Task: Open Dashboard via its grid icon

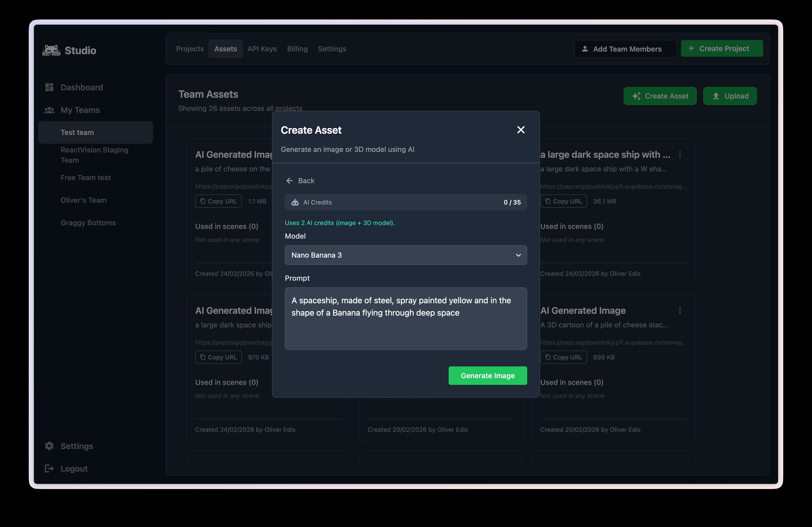Action: coord(49,87)
